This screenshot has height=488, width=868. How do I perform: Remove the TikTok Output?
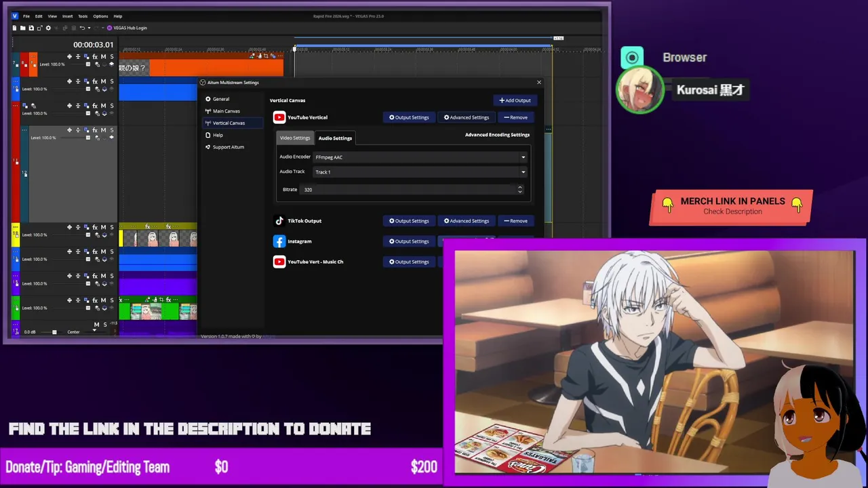515,221
